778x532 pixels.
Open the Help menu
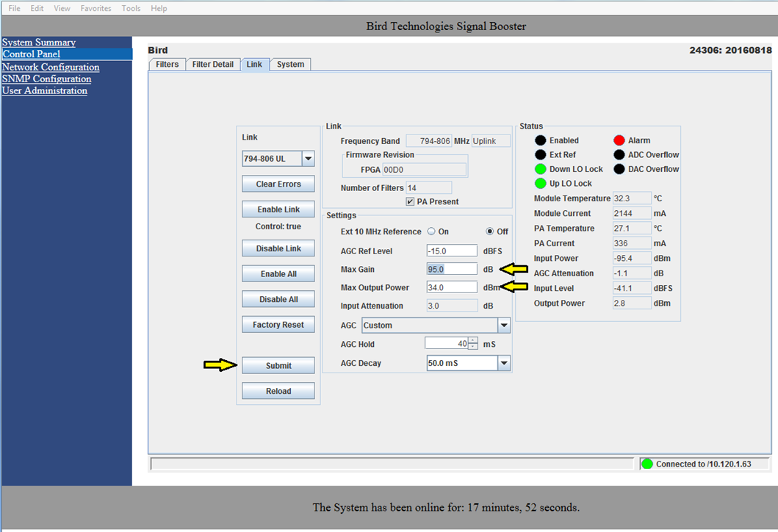tap(159, 8)
